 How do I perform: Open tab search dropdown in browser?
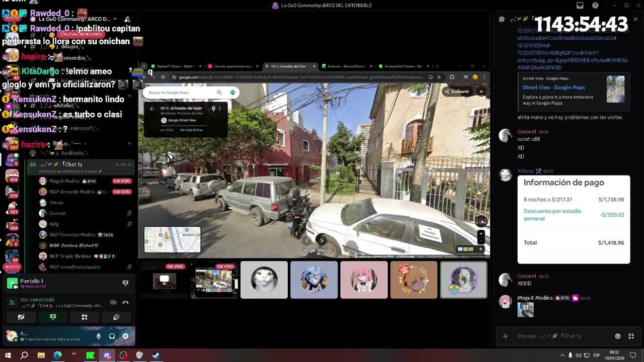[144, 66]
